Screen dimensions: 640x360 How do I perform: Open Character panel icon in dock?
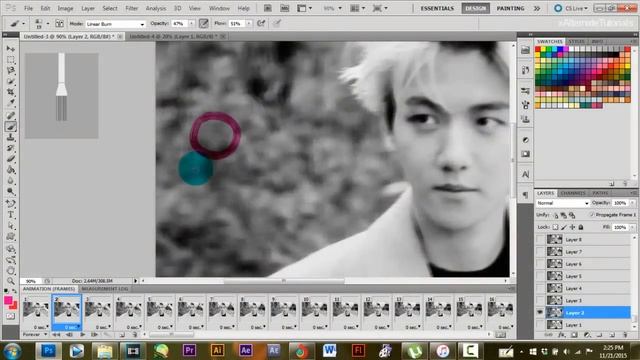pyautogui.click(x=525, y=174)
